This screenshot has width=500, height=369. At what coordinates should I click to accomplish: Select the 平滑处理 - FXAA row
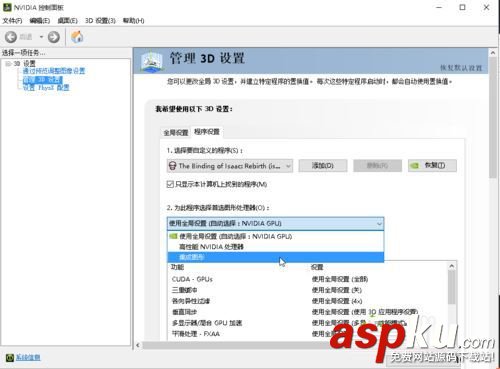point(308,334)
